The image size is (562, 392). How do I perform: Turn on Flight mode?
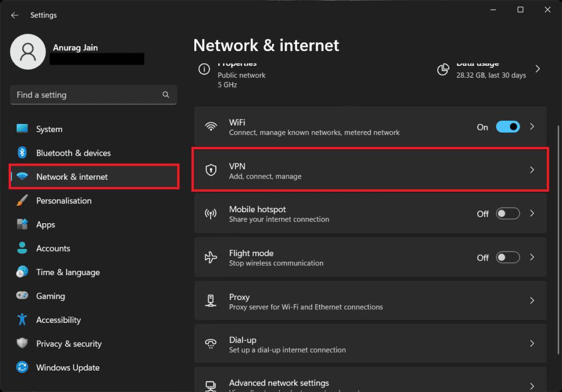click(x=508, y=257)
